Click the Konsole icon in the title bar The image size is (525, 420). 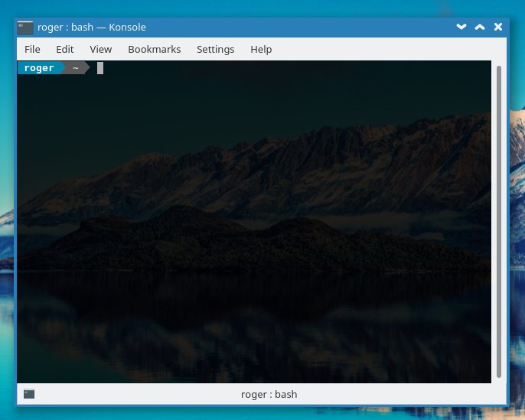pos(25,28)
